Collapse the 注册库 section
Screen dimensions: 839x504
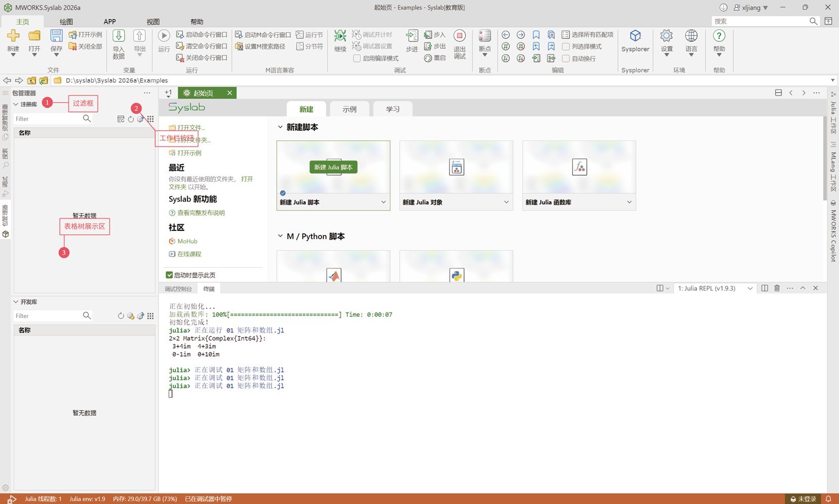16,105
